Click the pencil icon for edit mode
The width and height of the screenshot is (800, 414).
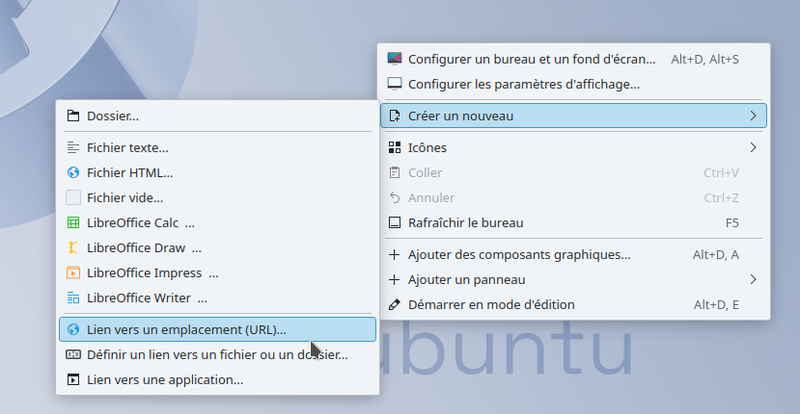click(395, 305)
